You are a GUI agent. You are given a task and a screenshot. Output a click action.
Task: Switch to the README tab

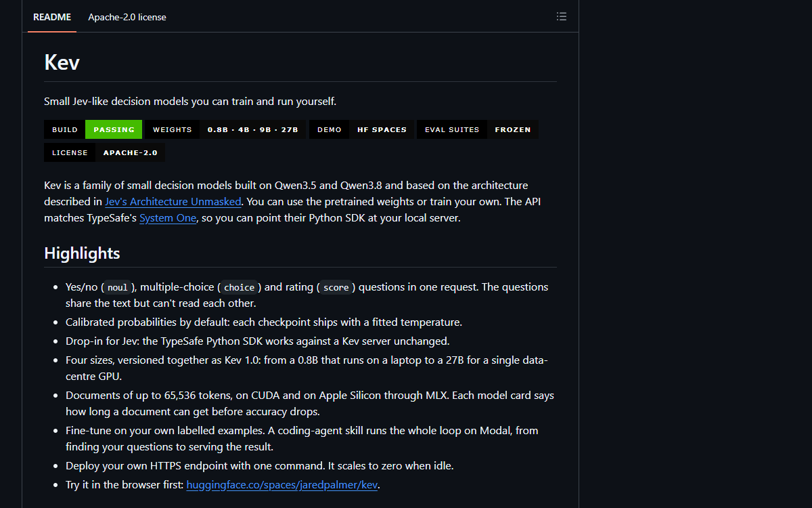pos(52,17)
